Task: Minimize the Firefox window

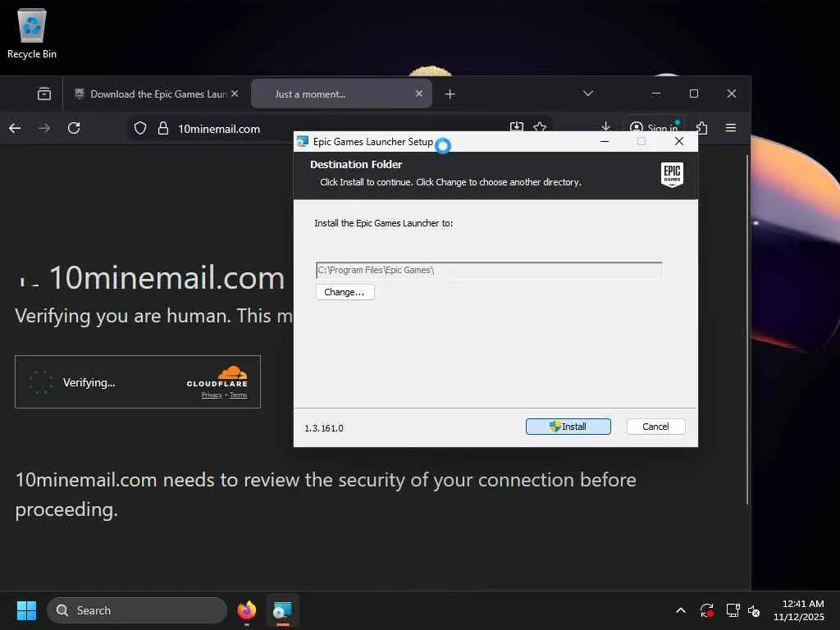Action: (655, 94)
